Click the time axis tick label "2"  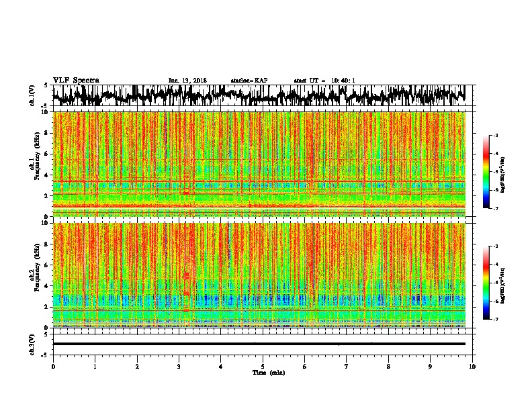click(137, 367)
